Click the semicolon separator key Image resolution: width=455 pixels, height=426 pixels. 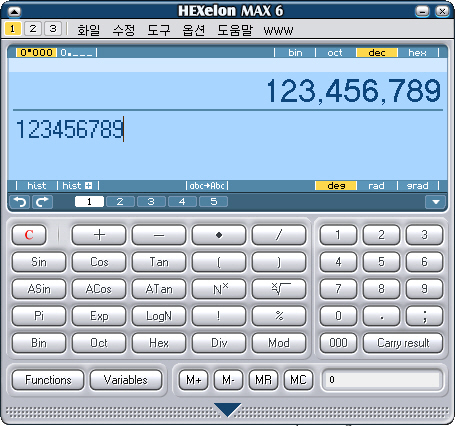424,316
